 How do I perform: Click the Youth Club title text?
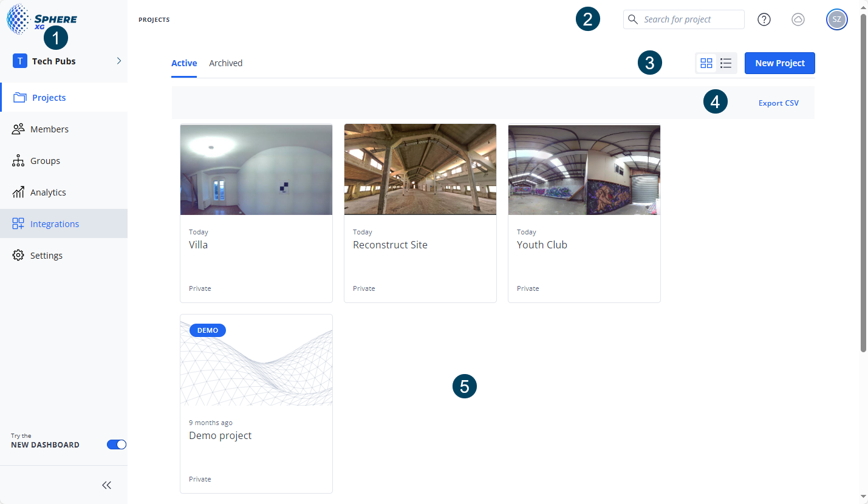[x=542, y=245]
